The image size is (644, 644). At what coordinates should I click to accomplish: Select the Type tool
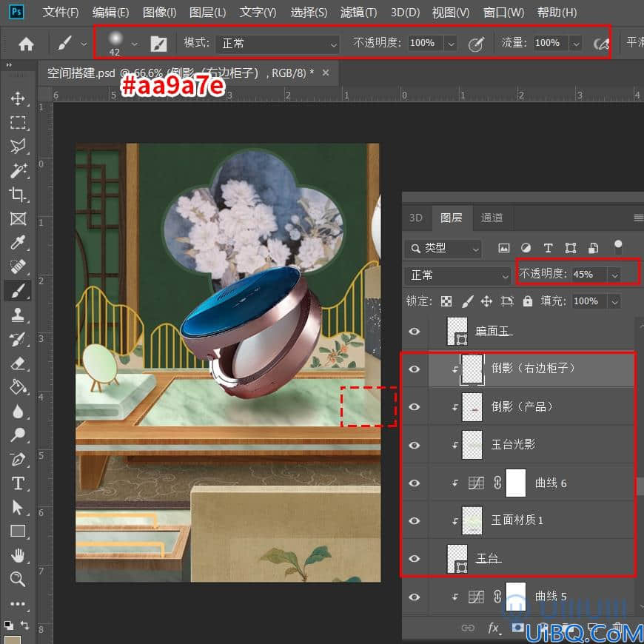(18, 483)
